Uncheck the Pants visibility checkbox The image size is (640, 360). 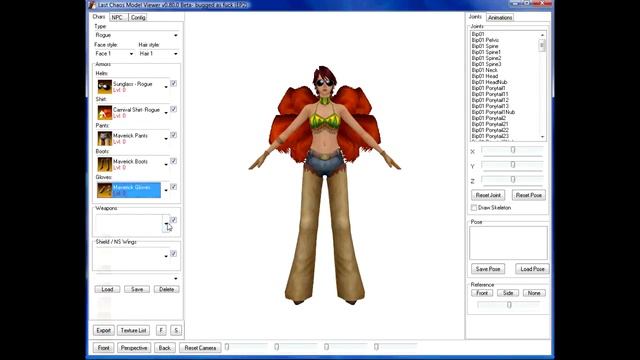pyautogui.click(x=173, y=135)
